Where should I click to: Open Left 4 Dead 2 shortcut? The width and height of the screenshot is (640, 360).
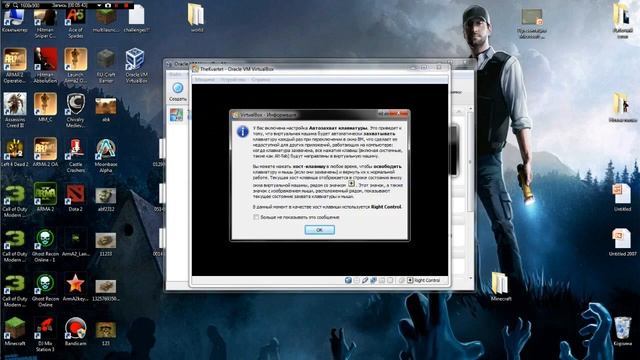coord(15,152)
